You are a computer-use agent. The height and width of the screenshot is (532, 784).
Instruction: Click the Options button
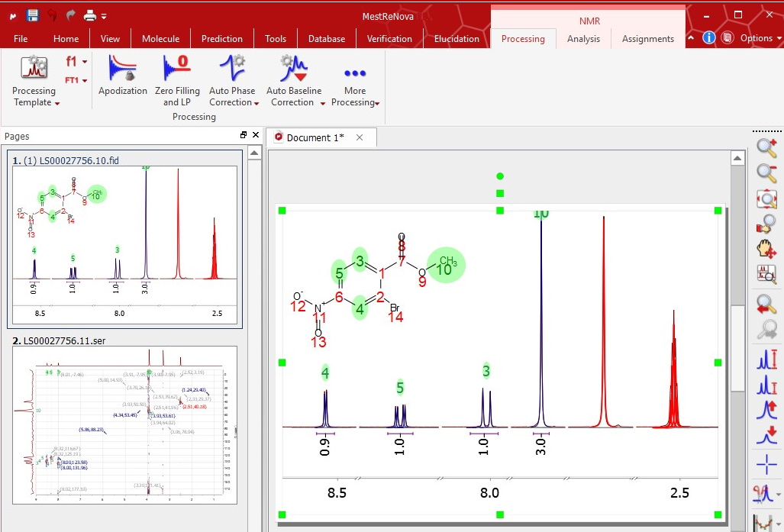click(x=756, y=38)
